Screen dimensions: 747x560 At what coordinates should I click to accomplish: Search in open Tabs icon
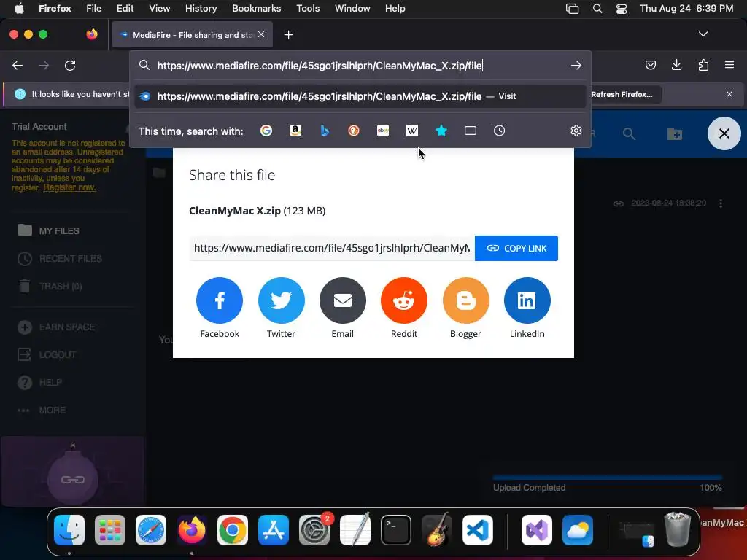(x=471, y=131)
